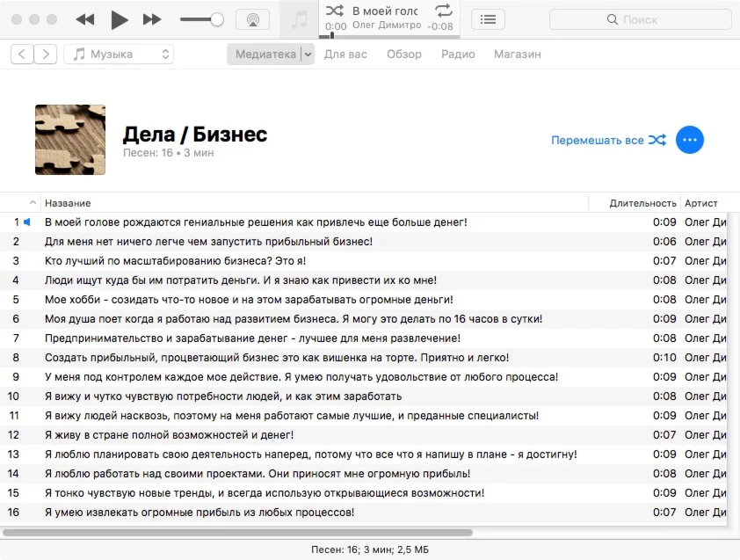This screenshot has width=740, height=560.
Task: Skip forward to next track
Action: click(x=152, y=19)
